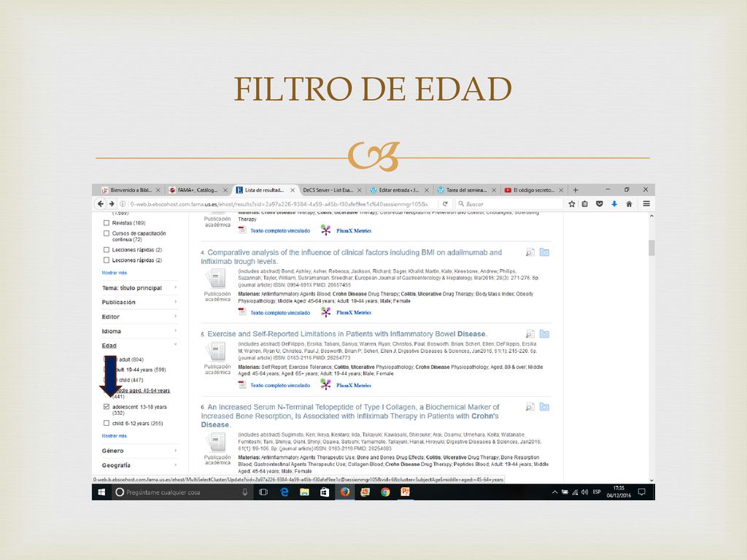This screenshot has width=747, height=560.
Task: Add result 4 to folder
Action: click(544, 252)
